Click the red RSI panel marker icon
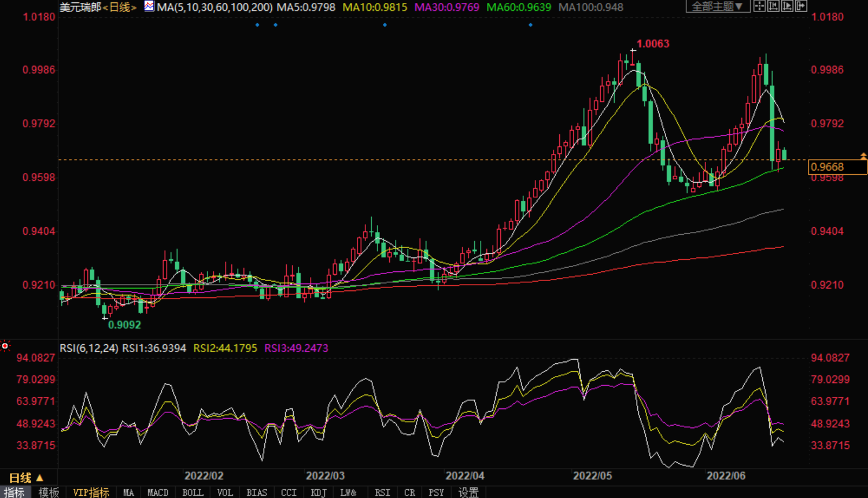Image resolution: width=868 pixels, height=498 pixels. tap(5, 346)
